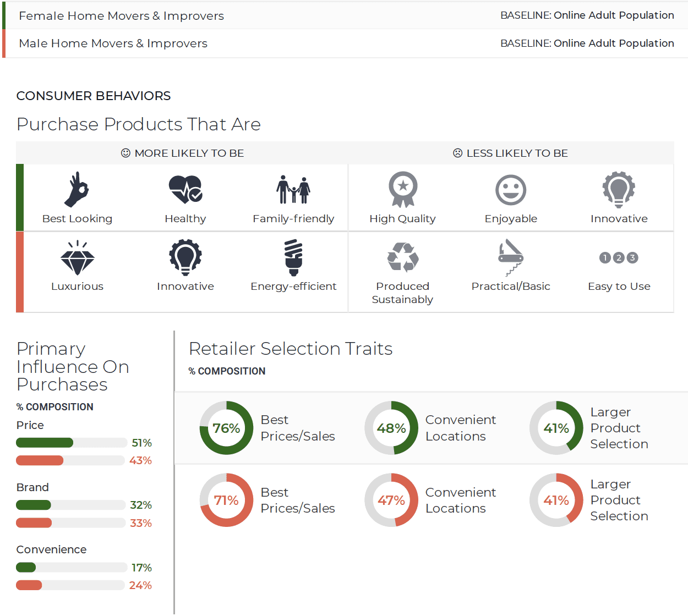Click the Purchase Products That Are title

tap(139, 124)
